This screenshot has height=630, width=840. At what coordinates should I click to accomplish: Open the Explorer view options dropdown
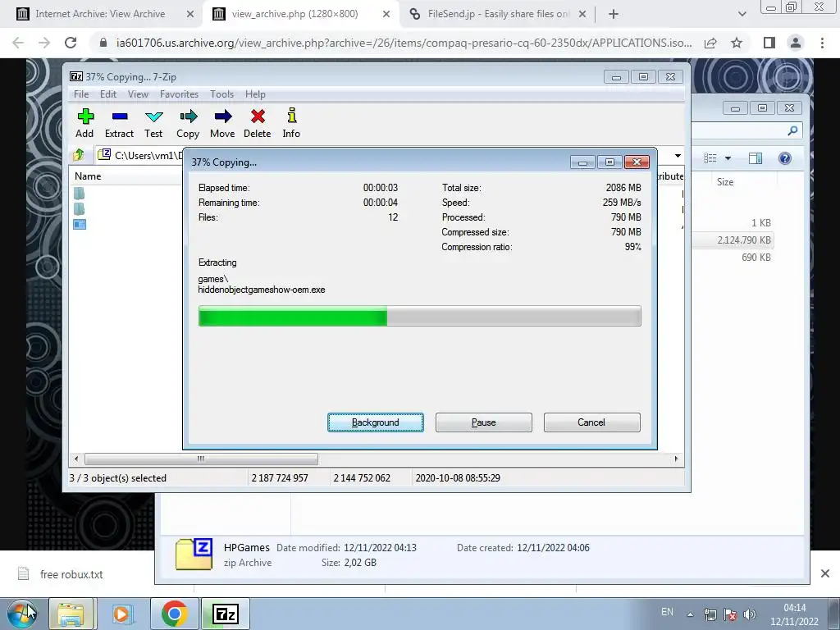(728, 158)
